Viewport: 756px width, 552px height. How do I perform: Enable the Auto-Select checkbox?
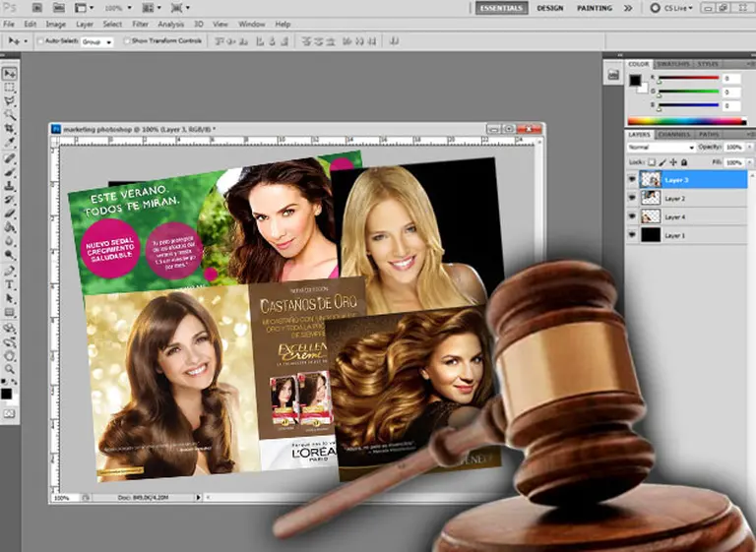coord(40,41)
